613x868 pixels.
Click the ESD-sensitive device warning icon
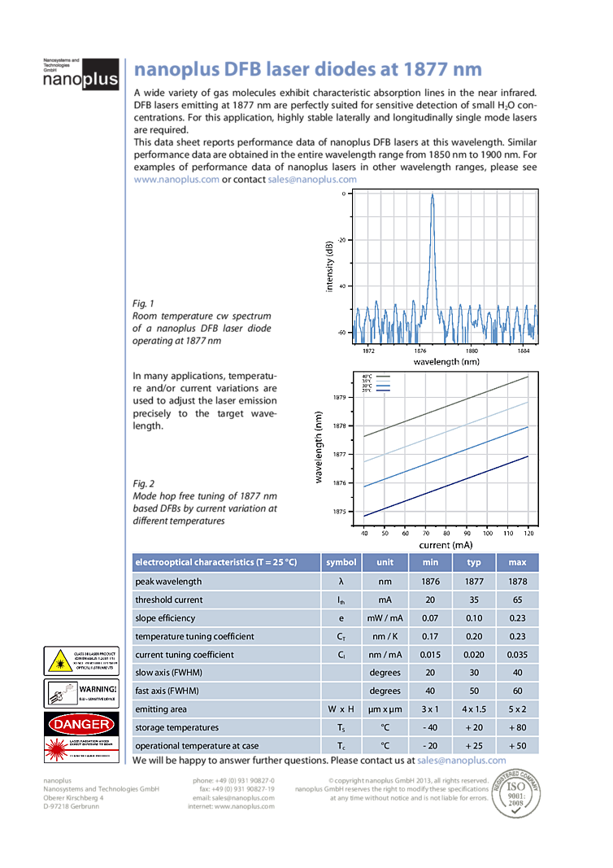[x=59, y=693]
